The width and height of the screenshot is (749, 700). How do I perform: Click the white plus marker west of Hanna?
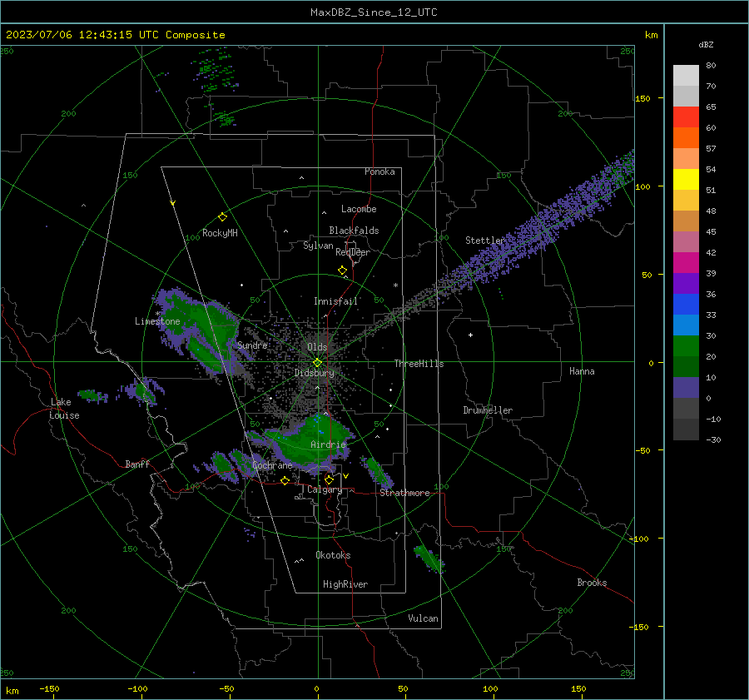470,335
